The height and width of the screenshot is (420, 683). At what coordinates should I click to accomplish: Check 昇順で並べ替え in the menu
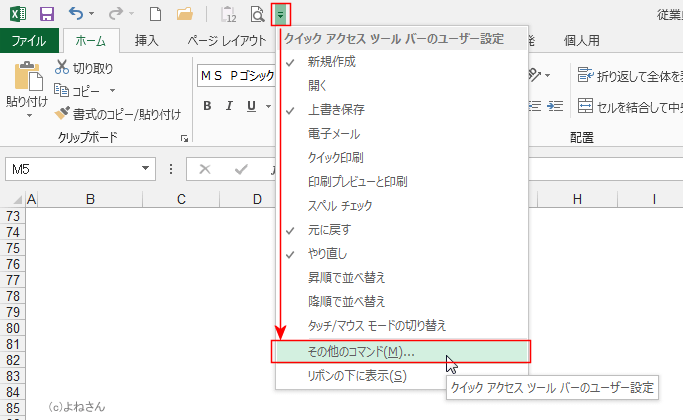(x=402, y=278)
